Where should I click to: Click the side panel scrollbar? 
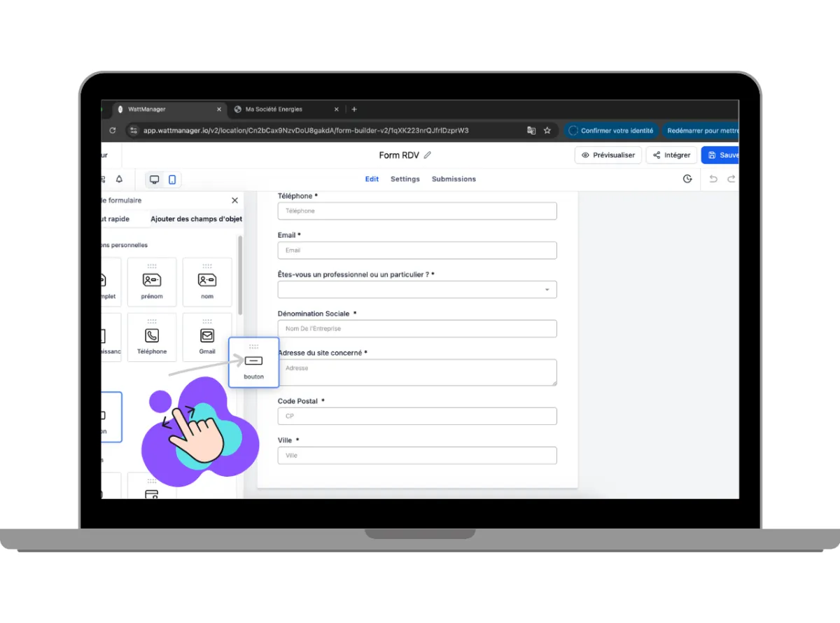(240, 275)
